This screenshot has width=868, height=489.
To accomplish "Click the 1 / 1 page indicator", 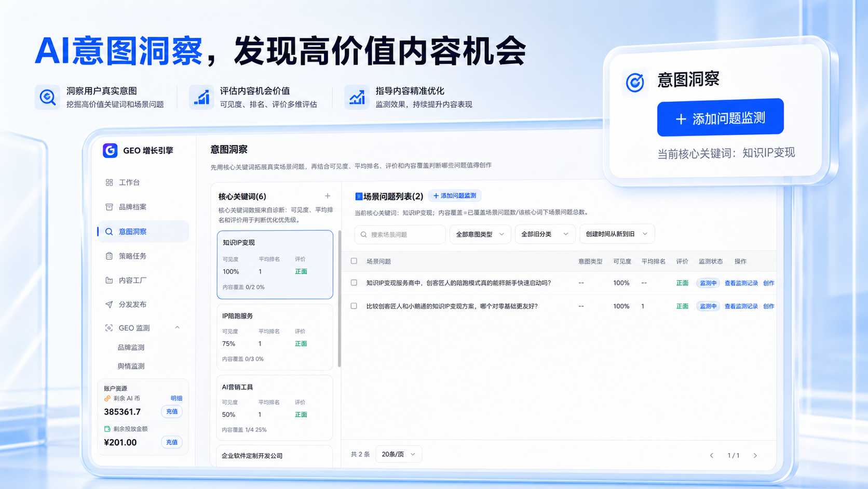I will point(734,456).
